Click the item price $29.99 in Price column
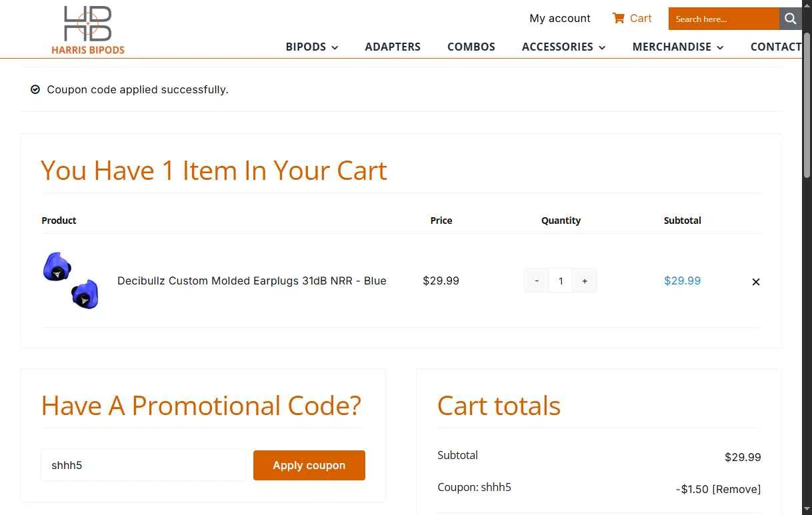The image size is (812, 515). [441, 280]
